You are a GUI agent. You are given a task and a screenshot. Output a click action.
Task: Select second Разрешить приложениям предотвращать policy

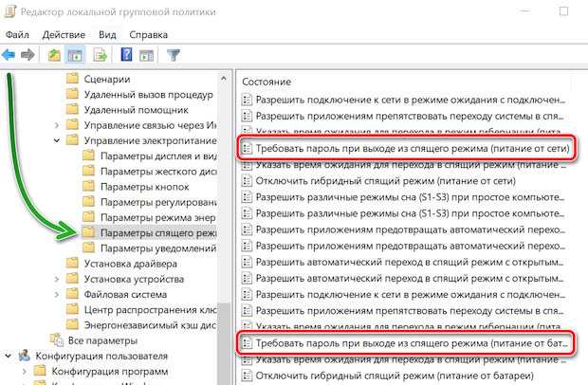click(411, 246)
